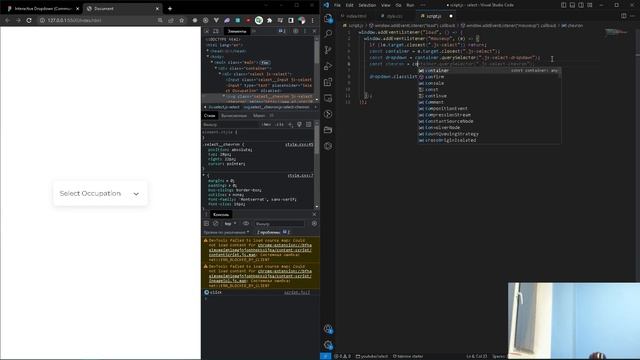Open Run and Debug view in VS Code

click(328, 66)
